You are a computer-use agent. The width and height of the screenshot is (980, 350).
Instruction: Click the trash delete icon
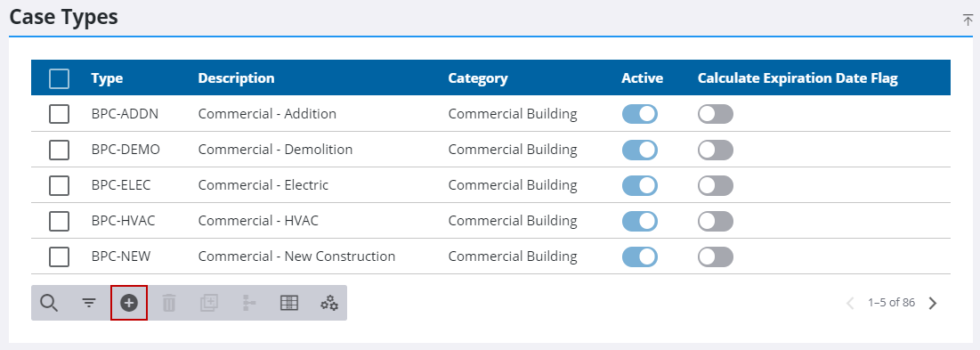tap(169, 303)
